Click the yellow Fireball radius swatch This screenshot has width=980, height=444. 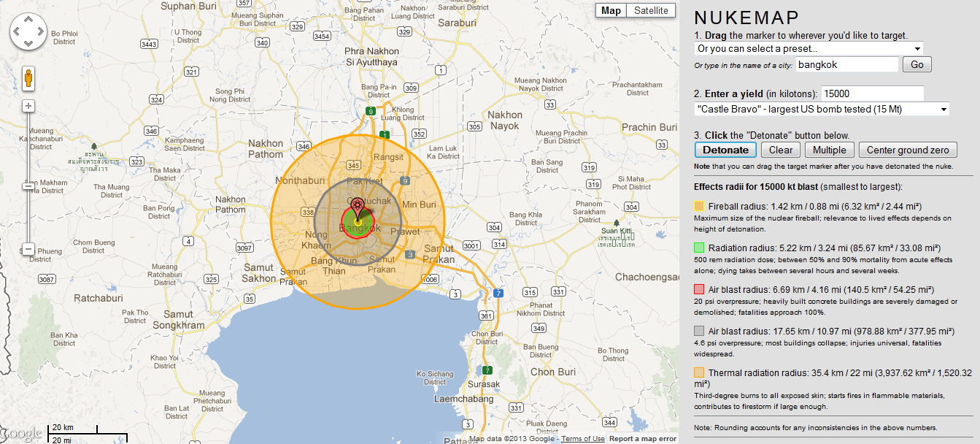(699, 207)
